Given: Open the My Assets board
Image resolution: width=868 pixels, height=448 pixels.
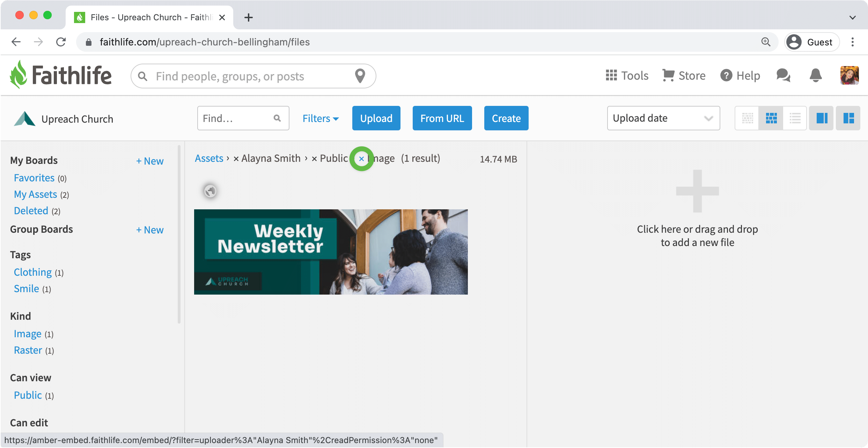Looking at the screenshot, I should coord(35,194).
